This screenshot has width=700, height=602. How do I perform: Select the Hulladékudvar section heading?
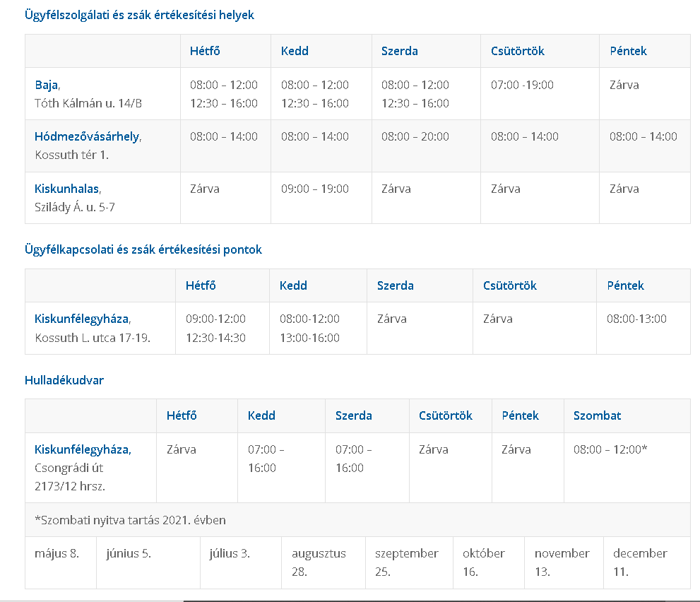(64, 380)
